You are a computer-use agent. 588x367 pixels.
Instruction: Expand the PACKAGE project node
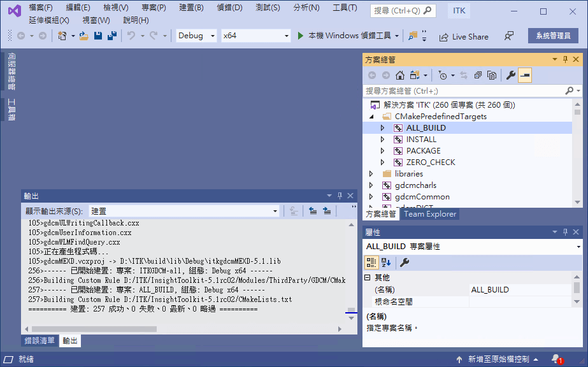(x=382, y=151)
